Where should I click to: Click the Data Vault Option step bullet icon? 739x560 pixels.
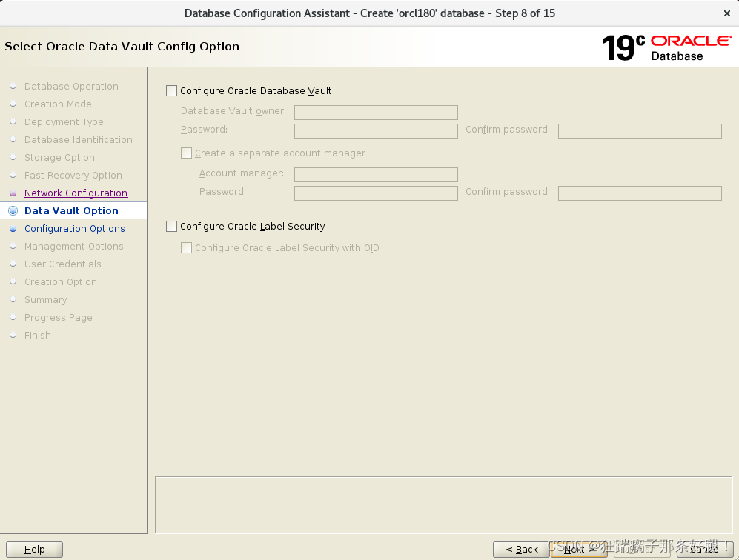coord(13,210)
